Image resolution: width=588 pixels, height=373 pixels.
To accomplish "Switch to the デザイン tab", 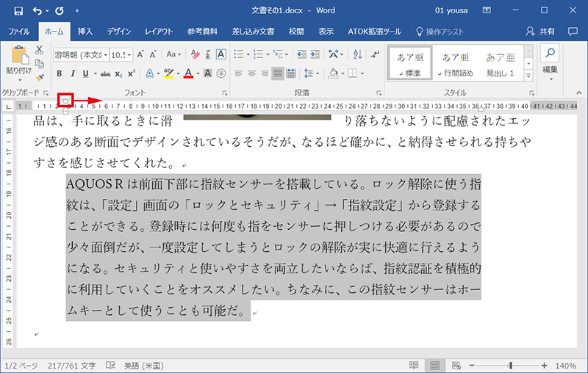I will pyautogui.click(x=119, y=32).
